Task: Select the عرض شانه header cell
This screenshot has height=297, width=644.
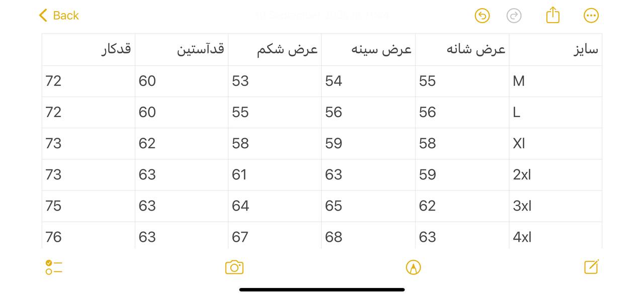Action: 462,49
